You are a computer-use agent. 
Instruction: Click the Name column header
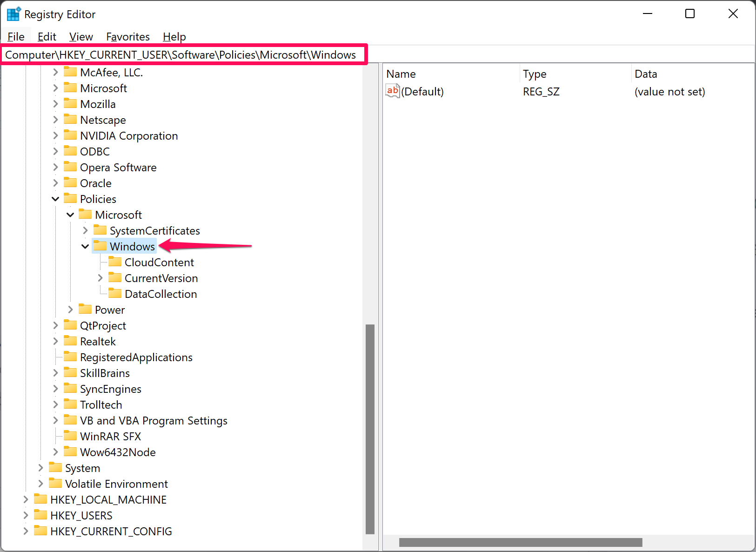(x=451, y=74)
